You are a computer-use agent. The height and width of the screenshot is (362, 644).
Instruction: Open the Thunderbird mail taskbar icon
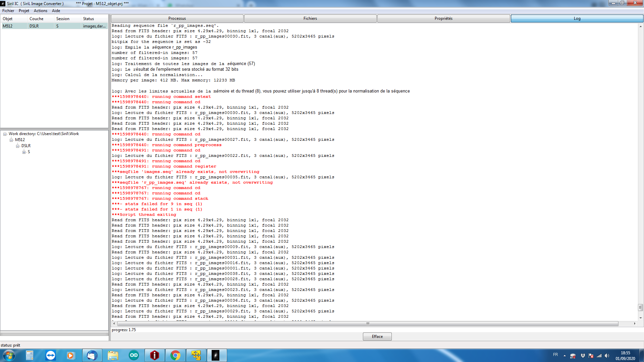coord(92,355)
